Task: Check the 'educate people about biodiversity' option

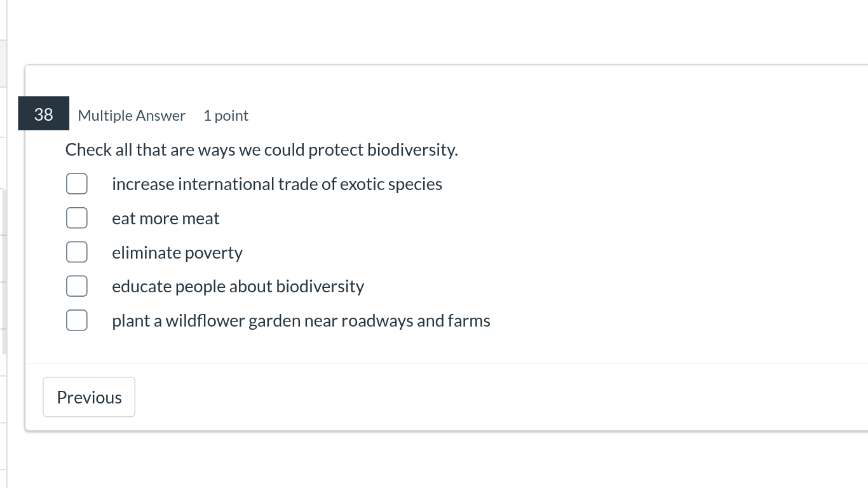Action: coord(76,286)
